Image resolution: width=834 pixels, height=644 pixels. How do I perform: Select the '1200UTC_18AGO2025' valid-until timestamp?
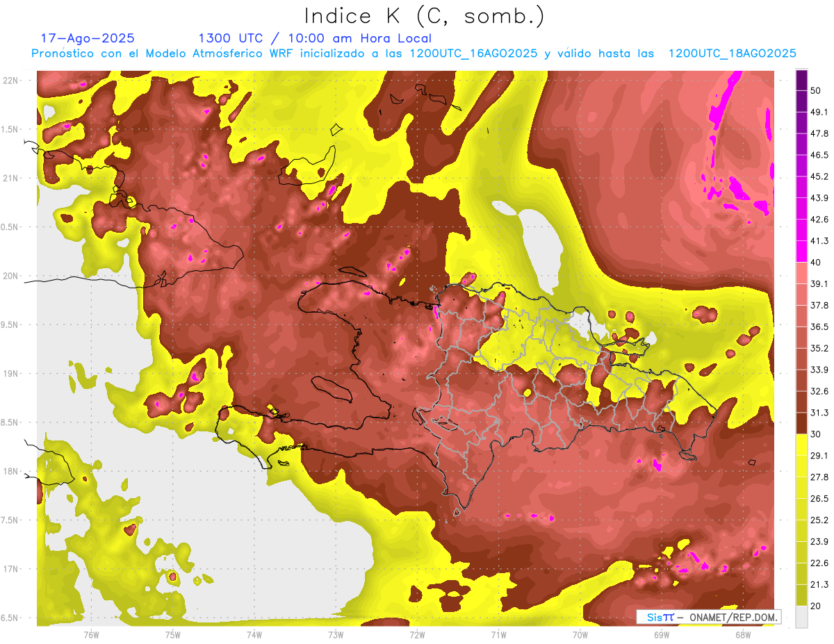pos(732,53)
